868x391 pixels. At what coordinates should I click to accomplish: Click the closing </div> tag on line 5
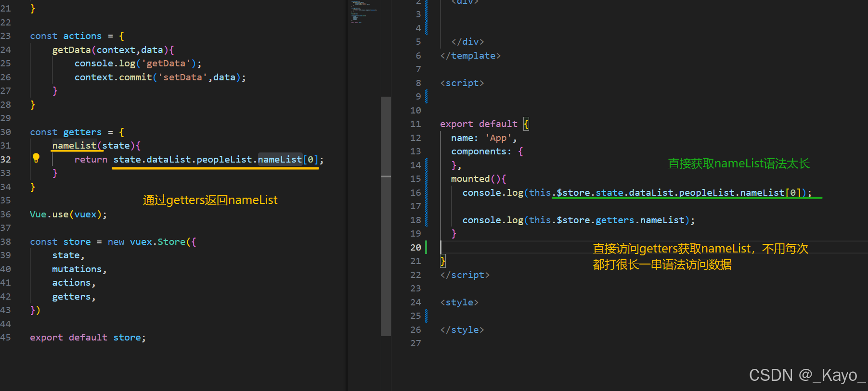coord(467,42)
